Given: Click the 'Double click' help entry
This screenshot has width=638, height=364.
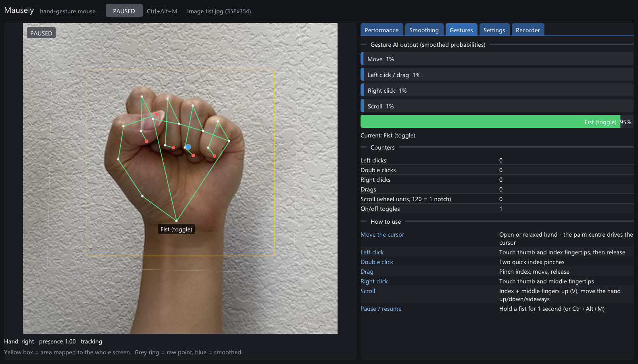Looking at the screenshot, I should point(377,262).
